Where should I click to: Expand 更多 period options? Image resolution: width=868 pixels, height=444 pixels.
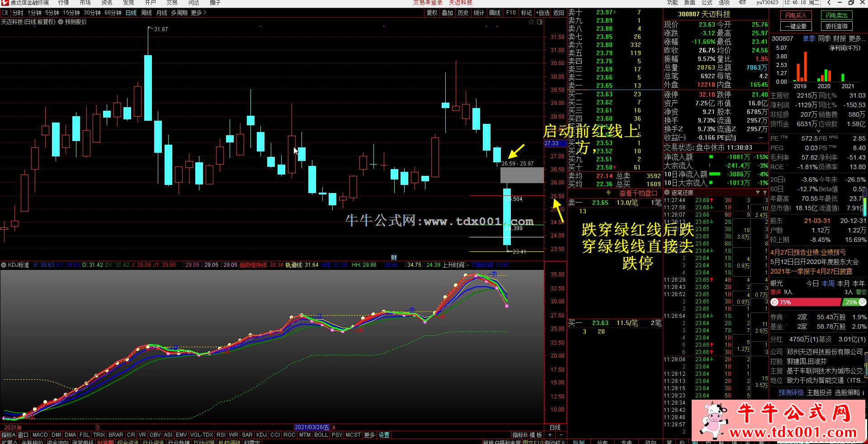click(198, 13)
